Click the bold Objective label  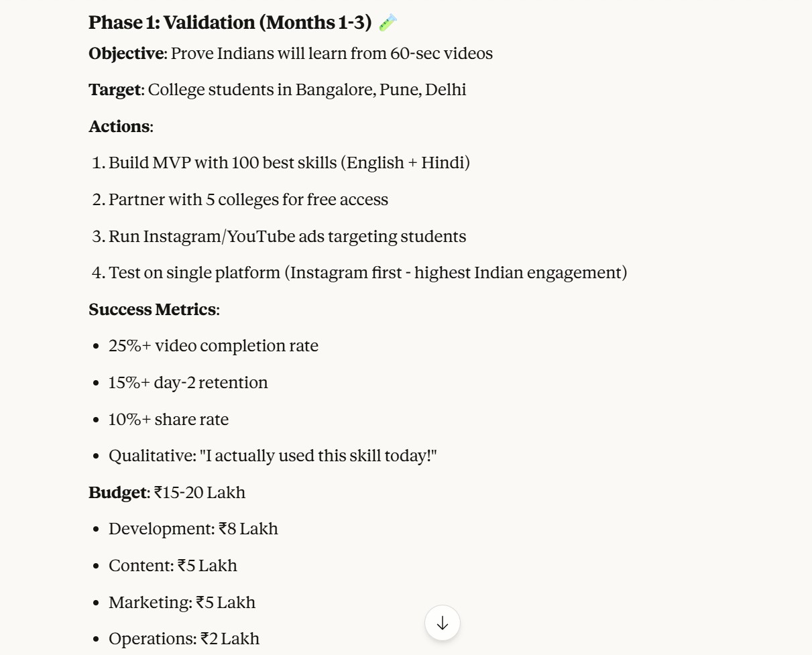click(126, 54)
